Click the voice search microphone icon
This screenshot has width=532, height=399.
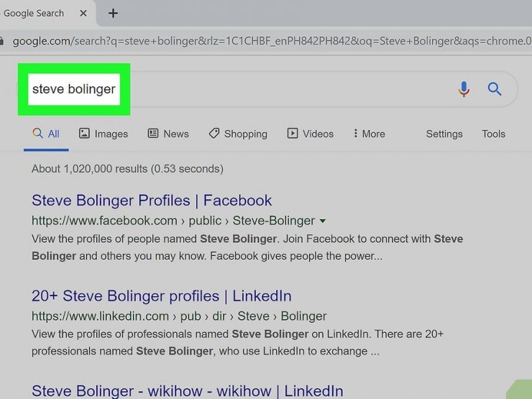464,89
